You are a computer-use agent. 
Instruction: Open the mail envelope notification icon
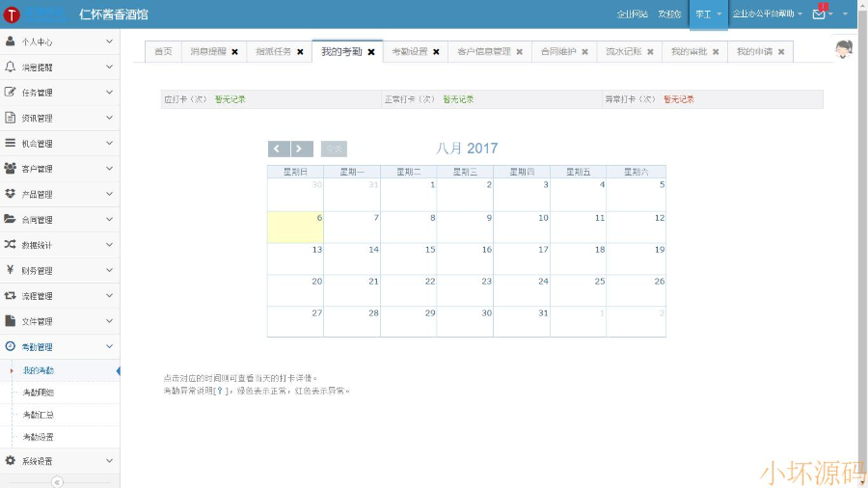click(x=819, y=14)
